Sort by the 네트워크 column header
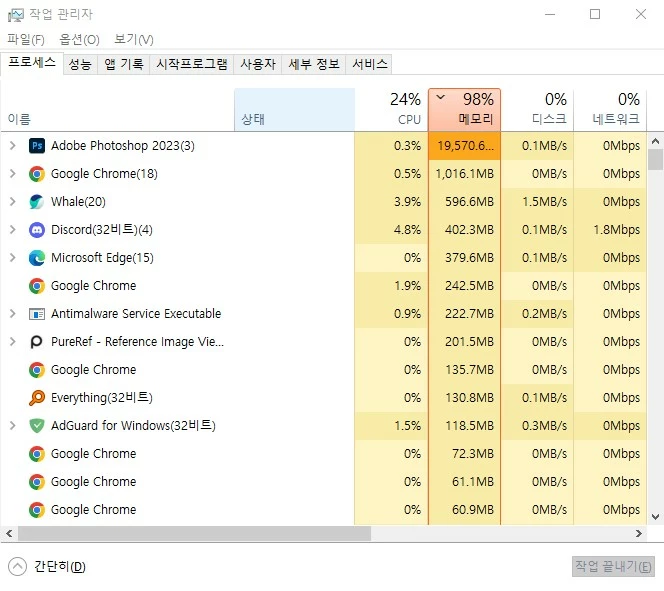 (x=610, y=110)
